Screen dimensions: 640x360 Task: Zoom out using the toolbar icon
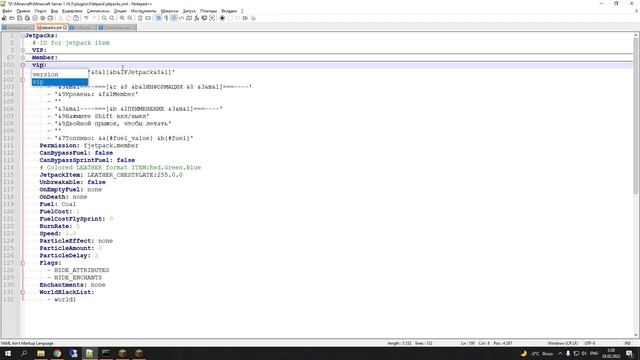(130, 18)
